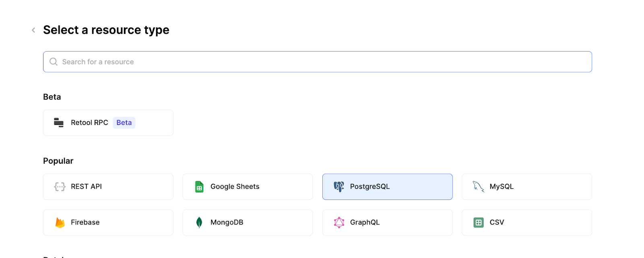This screenshot has width=644, height=258.
Task: Click the MySQL dolphin icon
Action: pyautogui.click(x=478, y=187)
